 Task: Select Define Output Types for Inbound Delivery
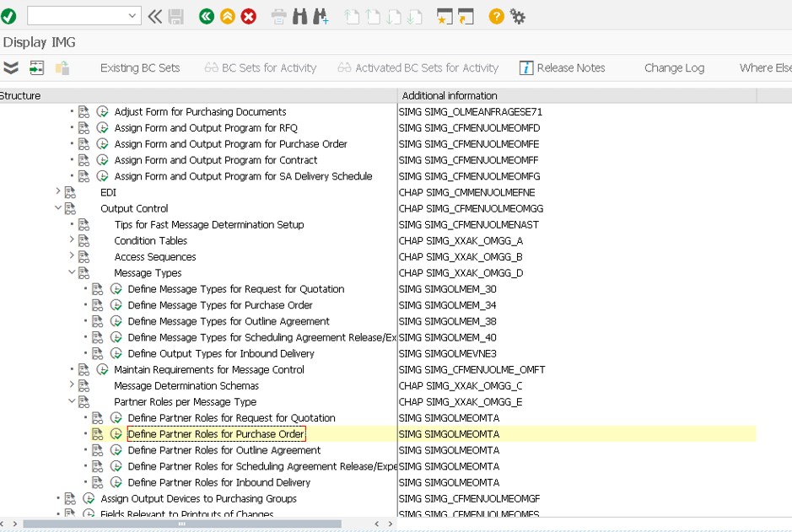point(221,353)
